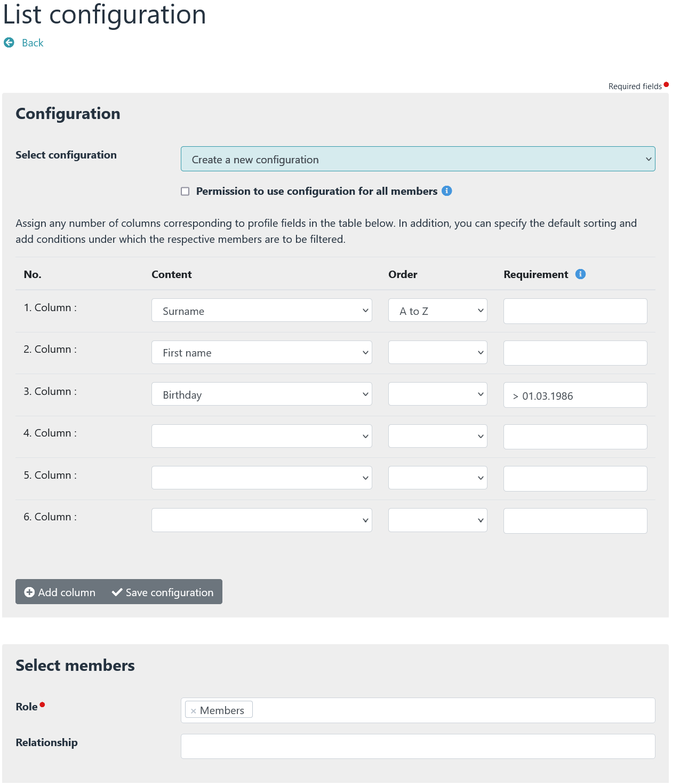Click the Back link
This screenshot has height=784, width=680.
(32, 42)
